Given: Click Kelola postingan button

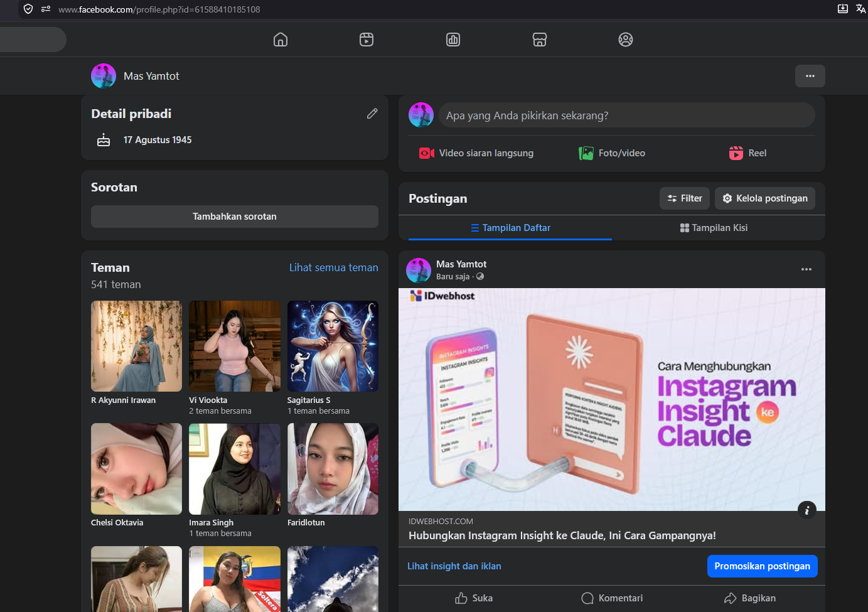Looking at the screenshot, I should point(765,198).
